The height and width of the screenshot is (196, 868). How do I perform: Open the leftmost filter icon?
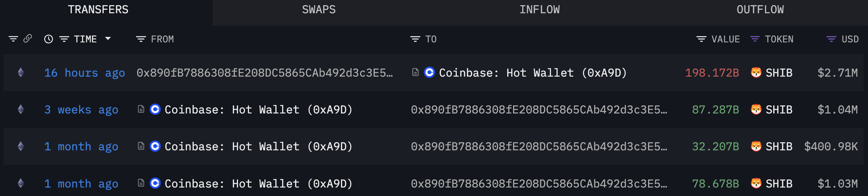pyautogui.click(x=13, y=39)
